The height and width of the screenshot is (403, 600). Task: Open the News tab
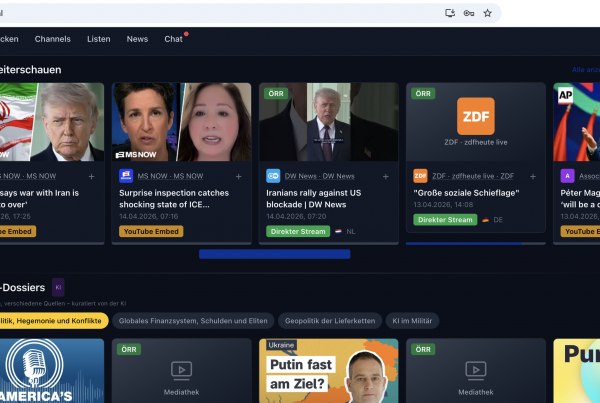137,39
